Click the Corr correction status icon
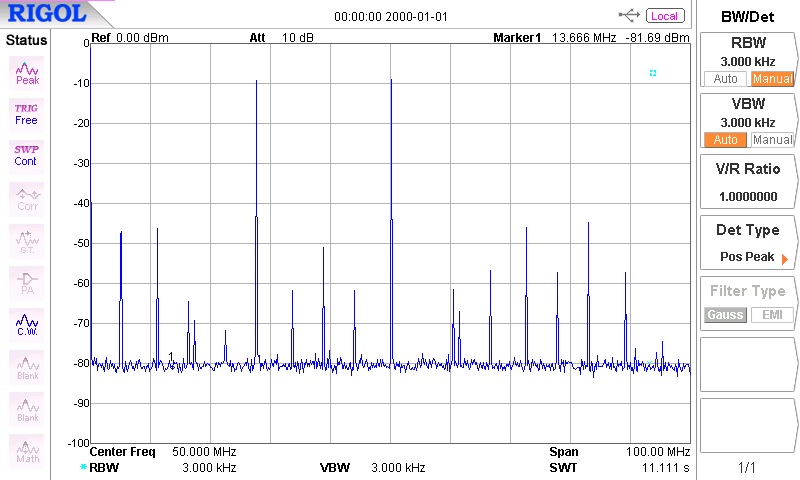Image resolution: width=800 pixels, height=480 pixels. [x=27, y=197]
